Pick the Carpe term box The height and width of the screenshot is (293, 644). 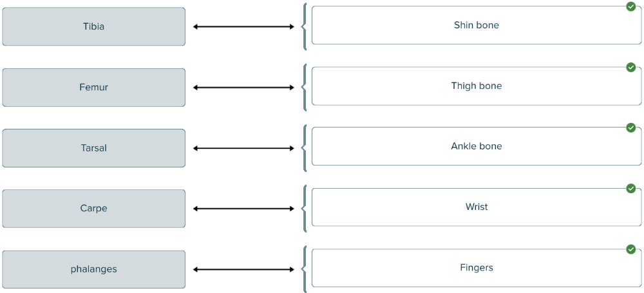coord(93,209)
